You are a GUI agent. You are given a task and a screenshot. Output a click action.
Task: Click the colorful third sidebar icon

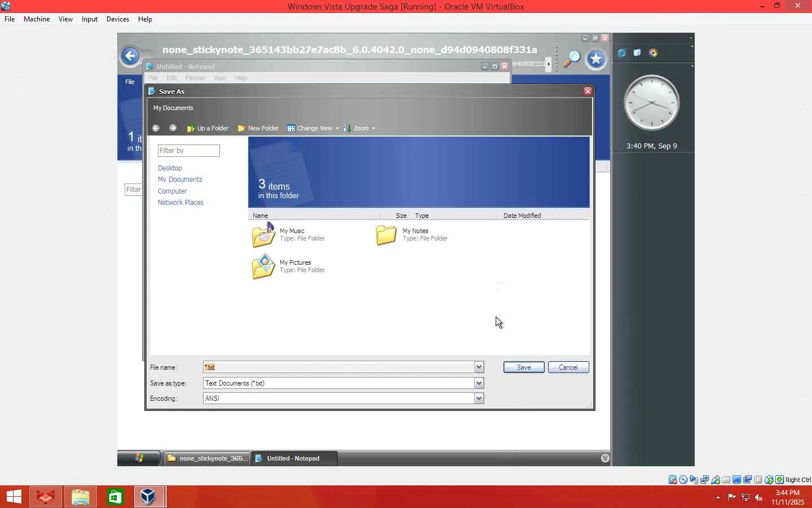pos(653,53)
